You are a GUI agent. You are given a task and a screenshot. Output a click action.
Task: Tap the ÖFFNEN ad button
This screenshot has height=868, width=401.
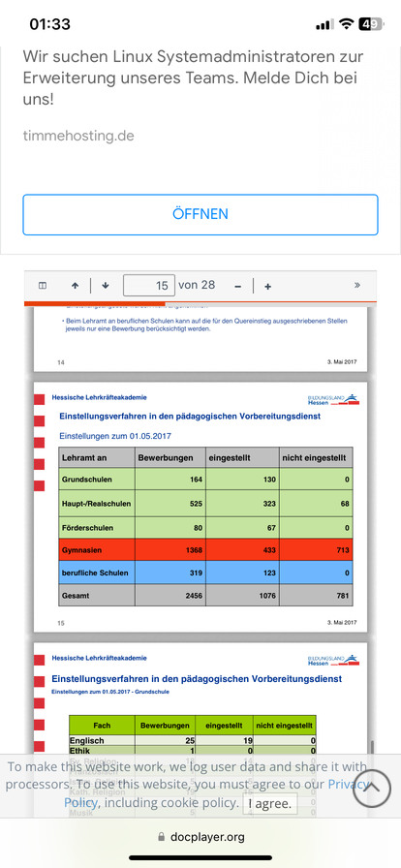coord(200,214)
